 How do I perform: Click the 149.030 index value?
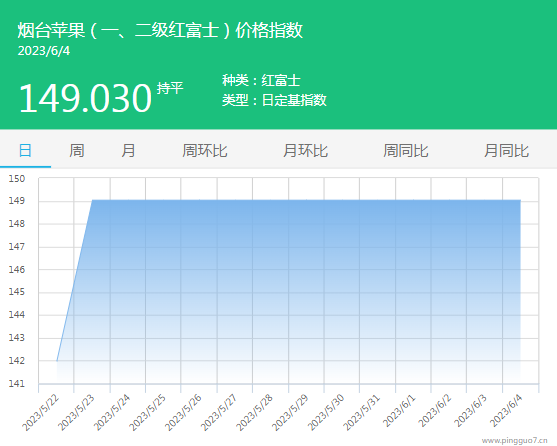click(85, 98)
